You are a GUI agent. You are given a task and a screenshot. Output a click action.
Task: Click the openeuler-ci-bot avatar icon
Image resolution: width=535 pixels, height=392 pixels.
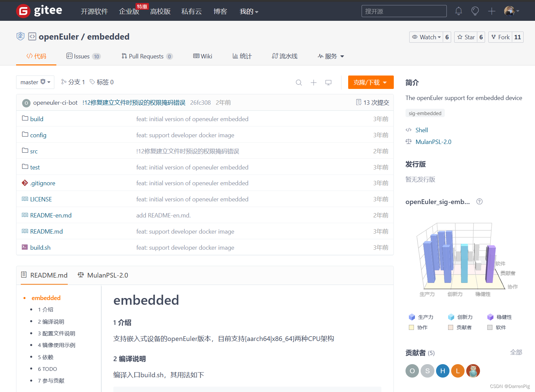[x=26, y=103]
